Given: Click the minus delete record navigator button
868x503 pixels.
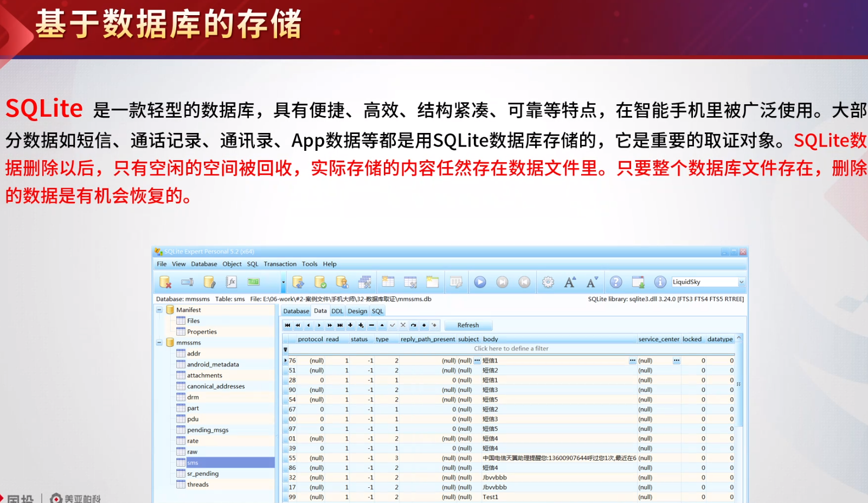Looking at the screenshot, I should [x=371, y=326].
